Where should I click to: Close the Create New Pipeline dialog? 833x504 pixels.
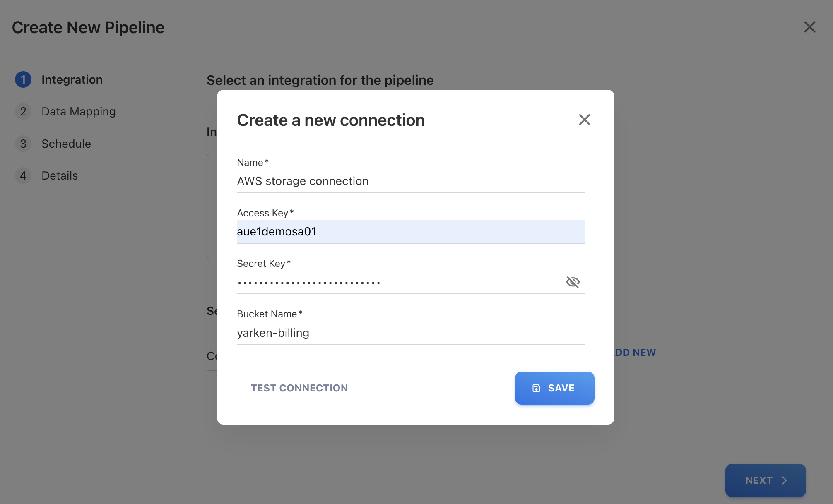[809, 27]
